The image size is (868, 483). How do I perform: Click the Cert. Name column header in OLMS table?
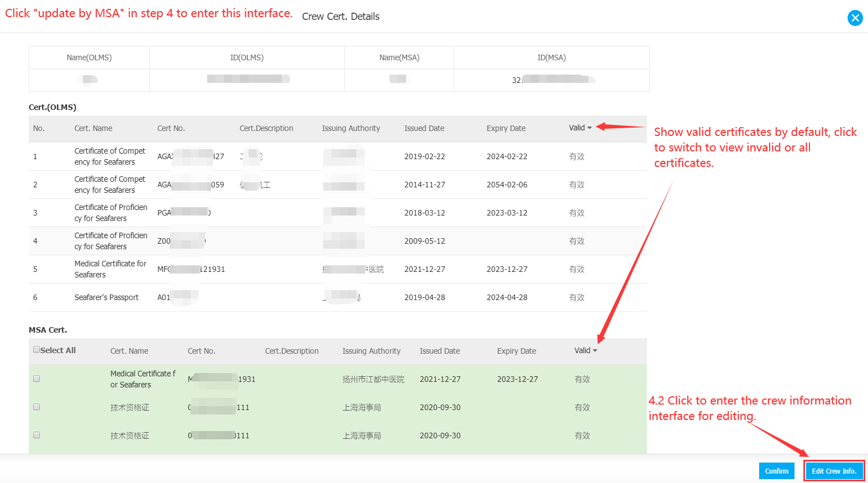[93, 128]
